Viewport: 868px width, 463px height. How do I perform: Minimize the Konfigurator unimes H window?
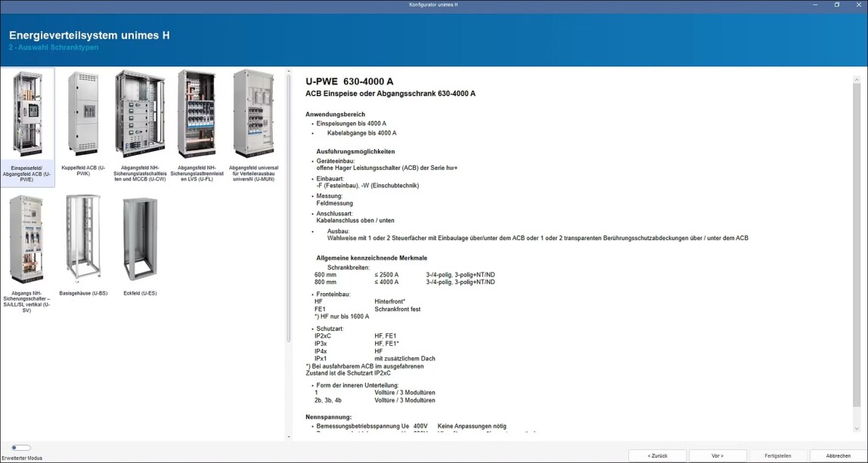click(x=816, y=5)
